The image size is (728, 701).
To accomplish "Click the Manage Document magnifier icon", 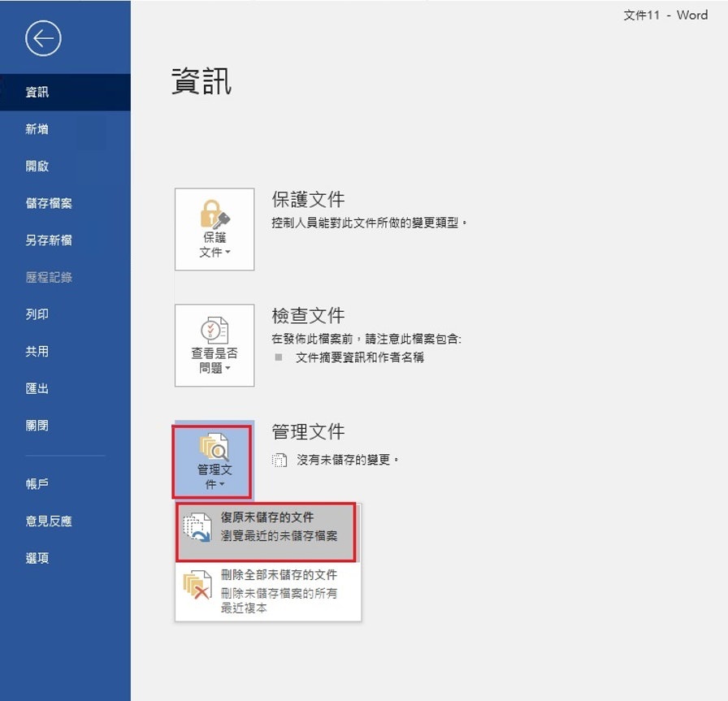I will 214,446.
